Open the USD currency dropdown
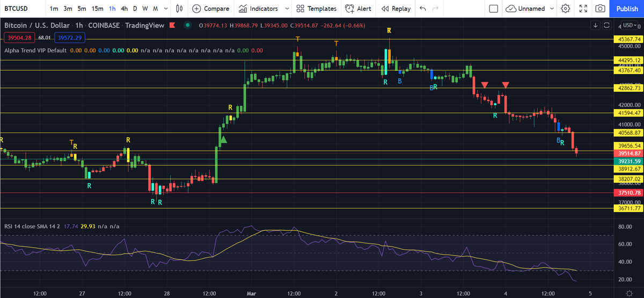This screenshot has height=298, width=644. point(630,25)
